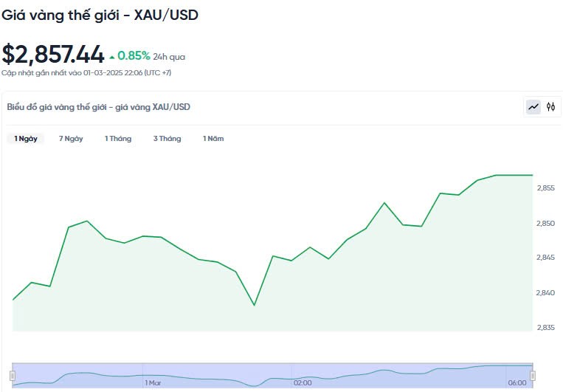Viewport: 563px width, 392px height.
Task: Click the 0.85% change percentage
Action: pyautogui.click(x=134, y=55)
